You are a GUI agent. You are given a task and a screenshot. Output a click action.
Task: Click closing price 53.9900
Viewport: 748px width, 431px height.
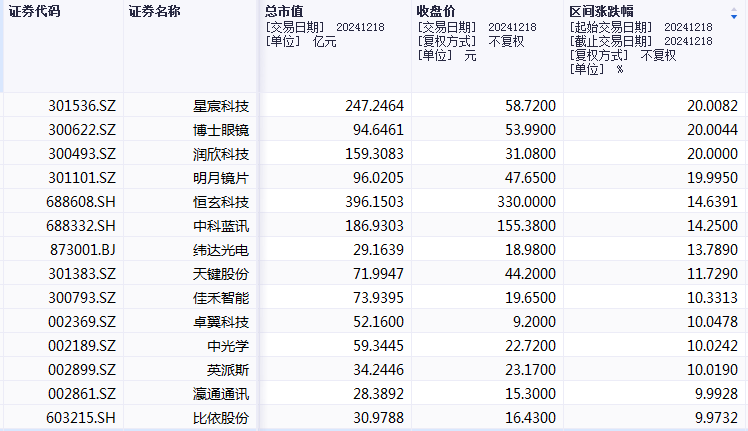click(530, 130)
